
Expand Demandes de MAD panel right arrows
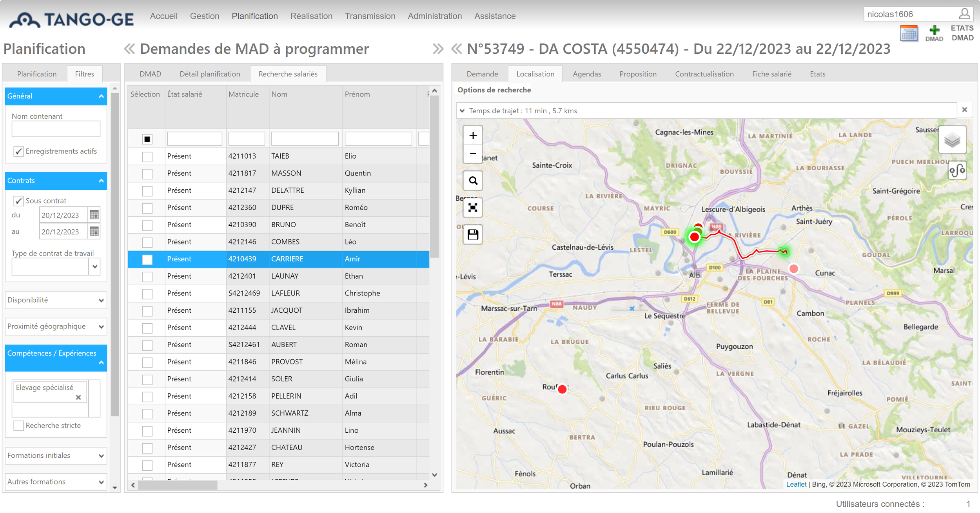click(x=438, y=49)
